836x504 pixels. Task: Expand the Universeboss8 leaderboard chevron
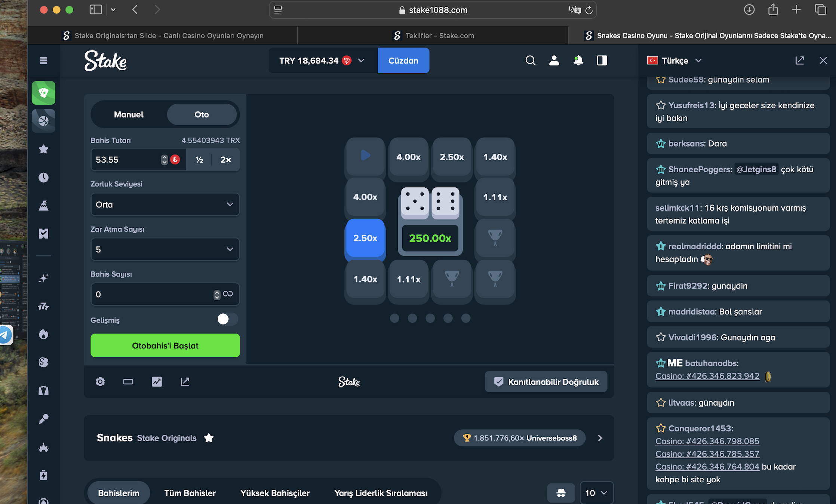point(600,438)
